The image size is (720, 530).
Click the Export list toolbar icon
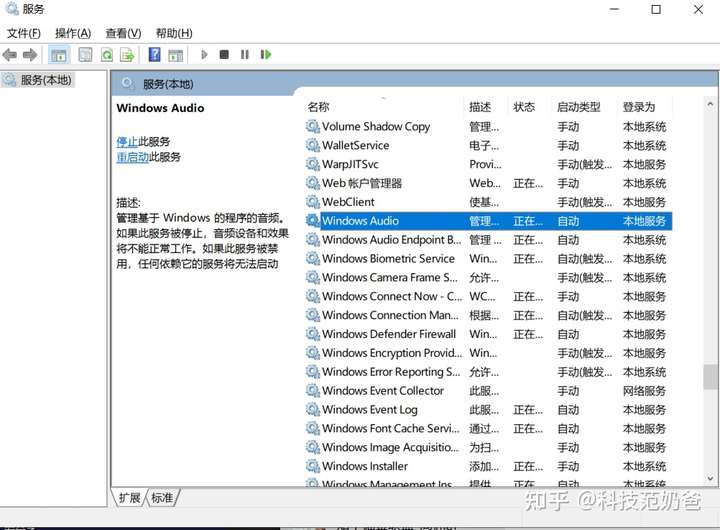pos(127,55)
